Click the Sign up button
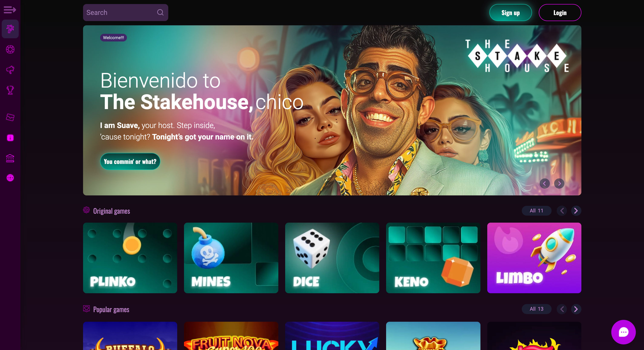644x350 pixels. [510, 13]
